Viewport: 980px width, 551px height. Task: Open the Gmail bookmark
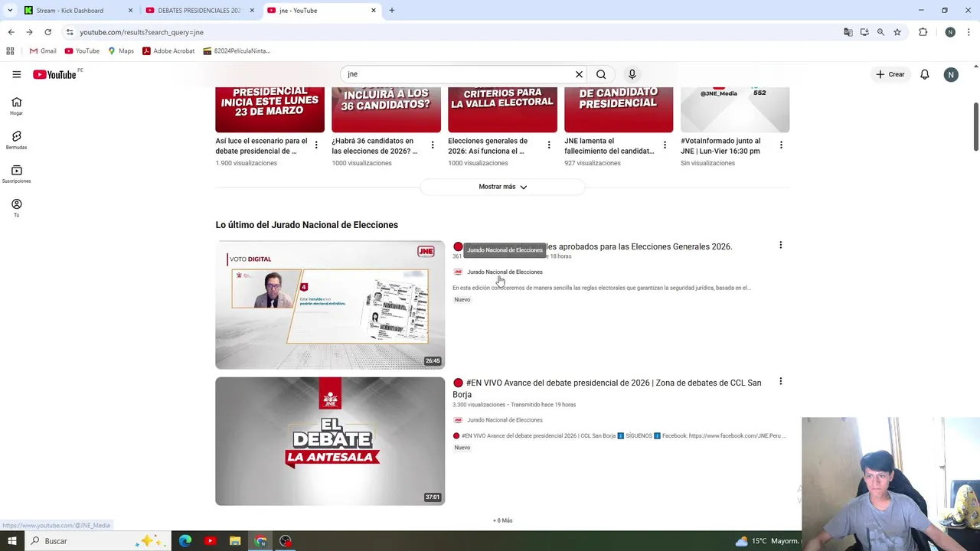[43, 51]
